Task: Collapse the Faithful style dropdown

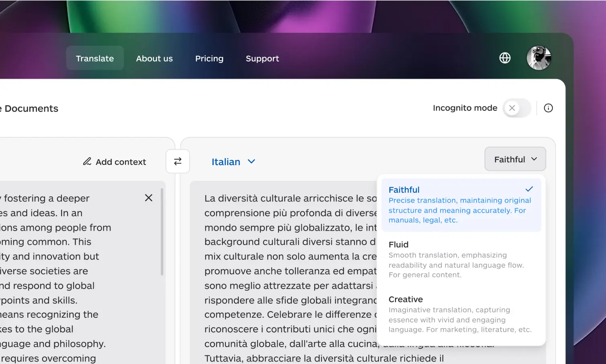Action: click(515, 160)
